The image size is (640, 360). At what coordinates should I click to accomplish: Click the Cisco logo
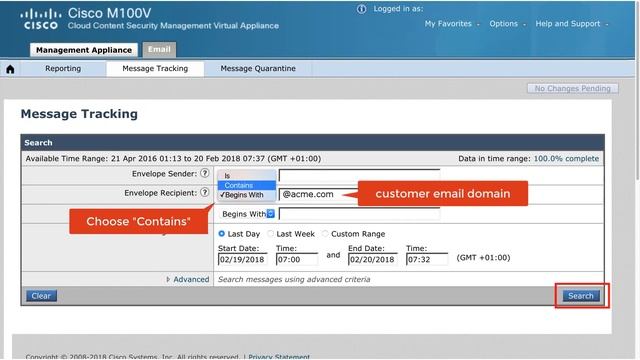point(40,20)
